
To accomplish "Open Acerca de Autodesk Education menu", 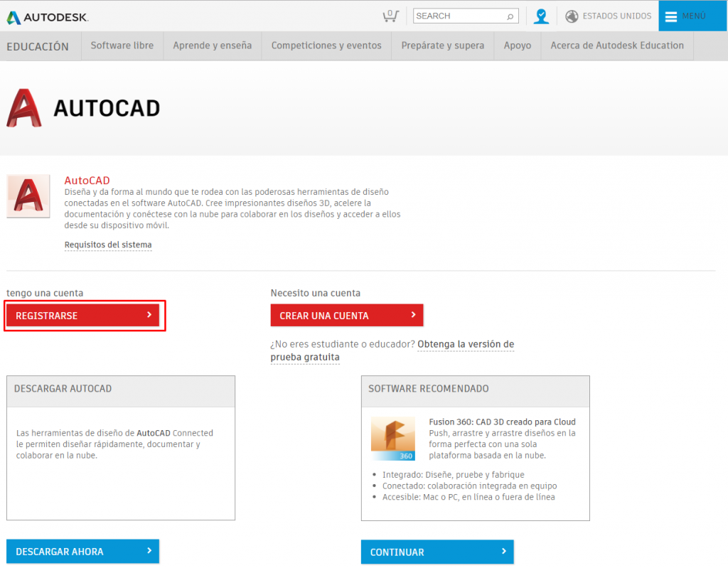I will (x=617, y=45).
